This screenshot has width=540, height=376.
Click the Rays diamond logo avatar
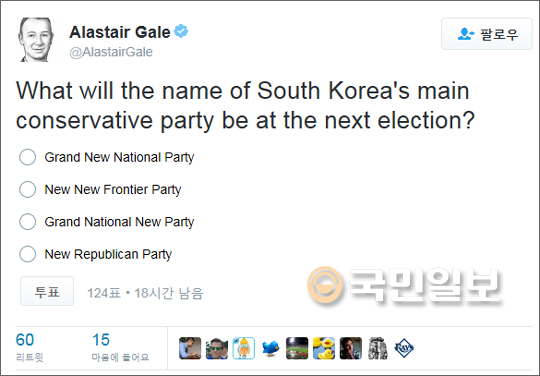(404, 348)
